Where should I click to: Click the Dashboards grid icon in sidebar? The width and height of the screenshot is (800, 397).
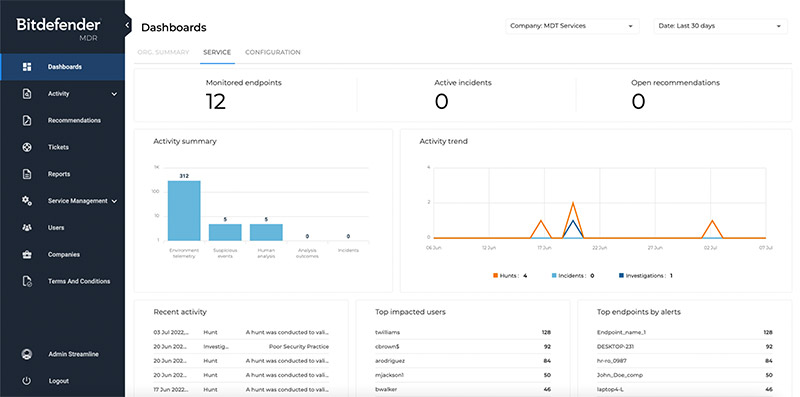pos(27,67)
